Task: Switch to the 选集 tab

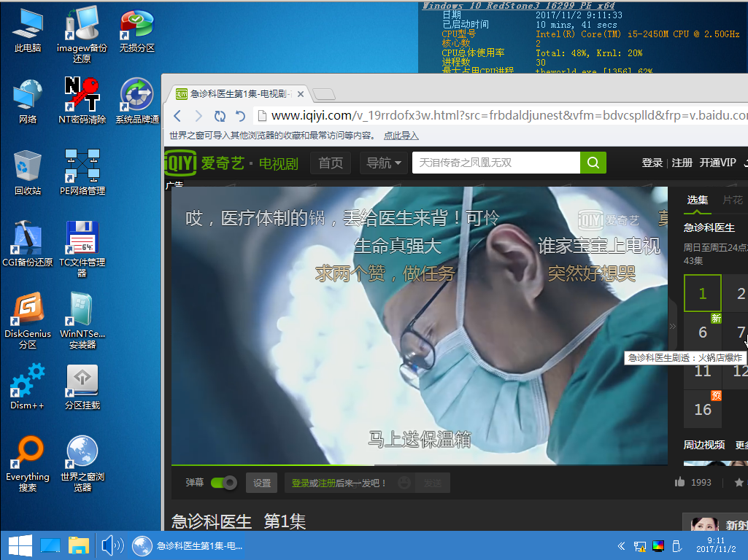Action: [x=698, y=201]
